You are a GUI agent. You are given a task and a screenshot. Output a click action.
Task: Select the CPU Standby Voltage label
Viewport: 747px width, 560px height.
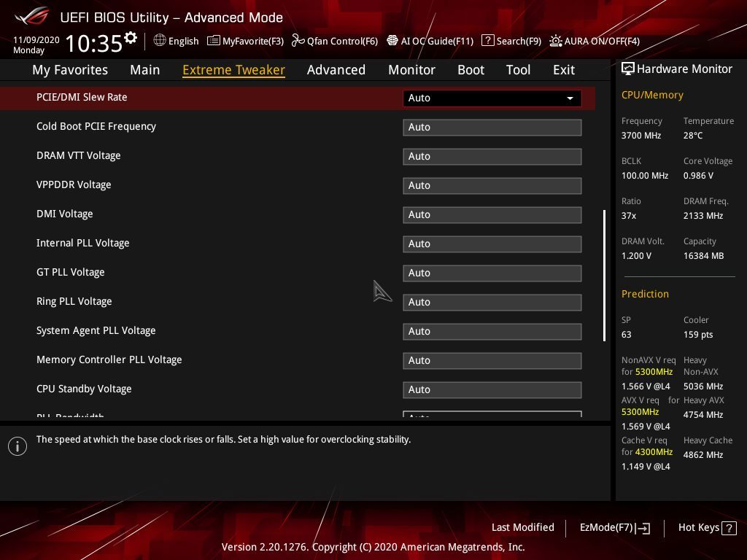[84, 389]
